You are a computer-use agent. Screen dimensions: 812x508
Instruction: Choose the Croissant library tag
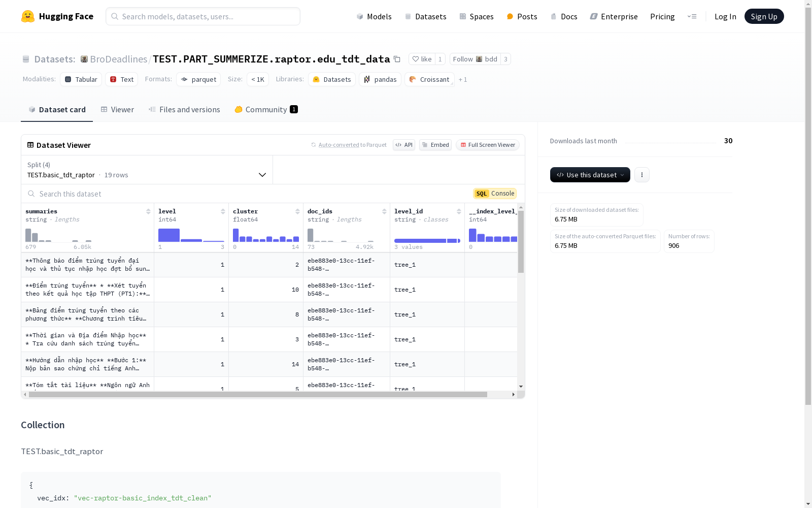pos(429,79)
